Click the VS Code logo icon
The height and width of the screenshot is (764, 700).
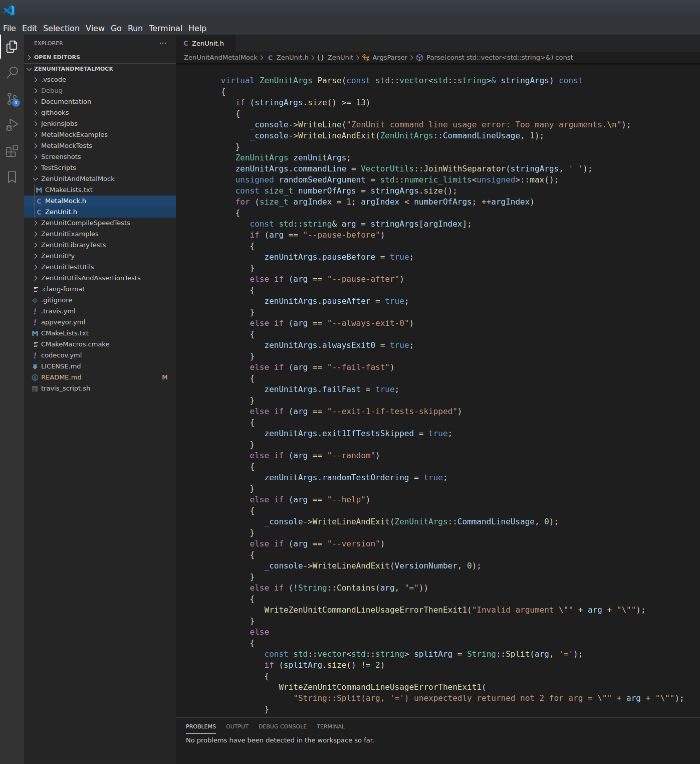(x=9, y=10)
